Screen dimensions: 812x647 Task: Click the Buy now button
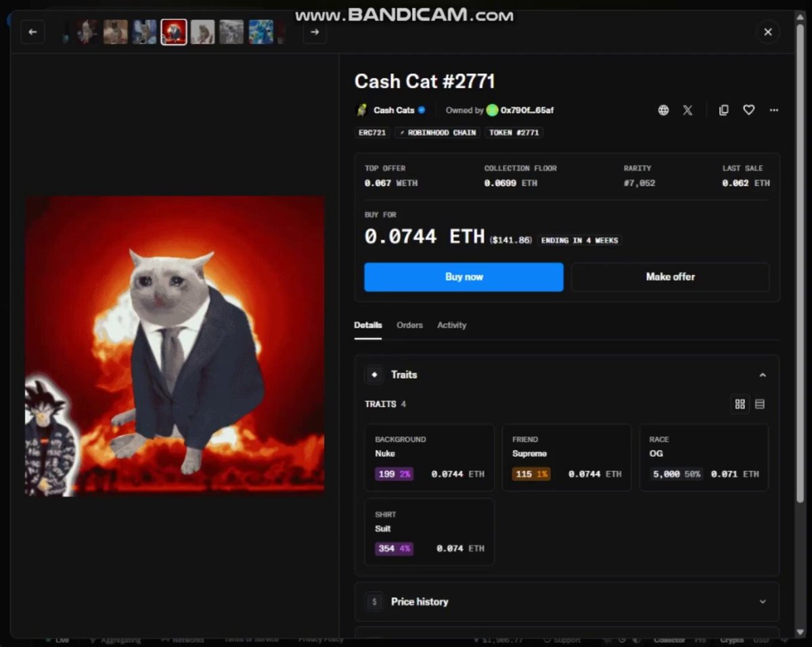point(464,277)
